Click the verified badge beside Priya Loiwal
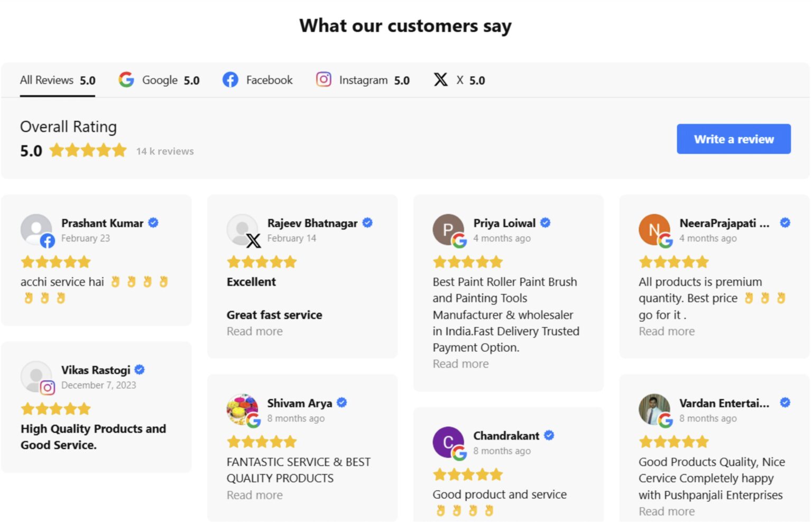 click(546, 223)
